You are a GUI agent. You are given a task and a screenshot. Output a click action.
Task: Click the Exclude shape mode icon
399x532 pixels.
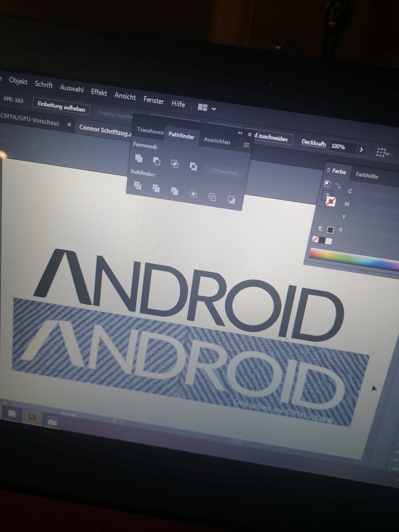(x=193, y=166)
